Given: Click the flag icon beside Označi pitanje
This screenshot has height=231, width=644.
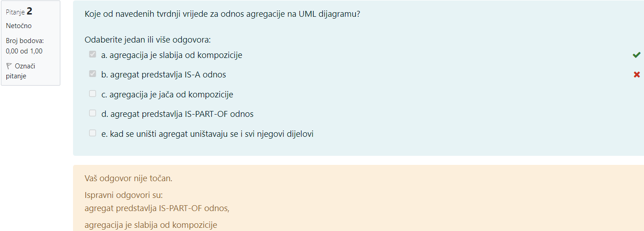Looking at the screenshot, I should (10, 66).
